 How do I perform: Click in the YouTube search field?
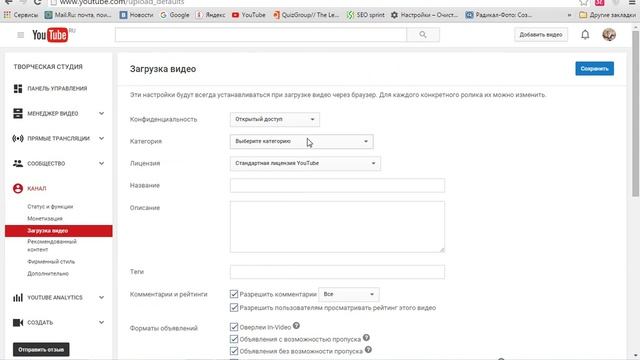261,35
